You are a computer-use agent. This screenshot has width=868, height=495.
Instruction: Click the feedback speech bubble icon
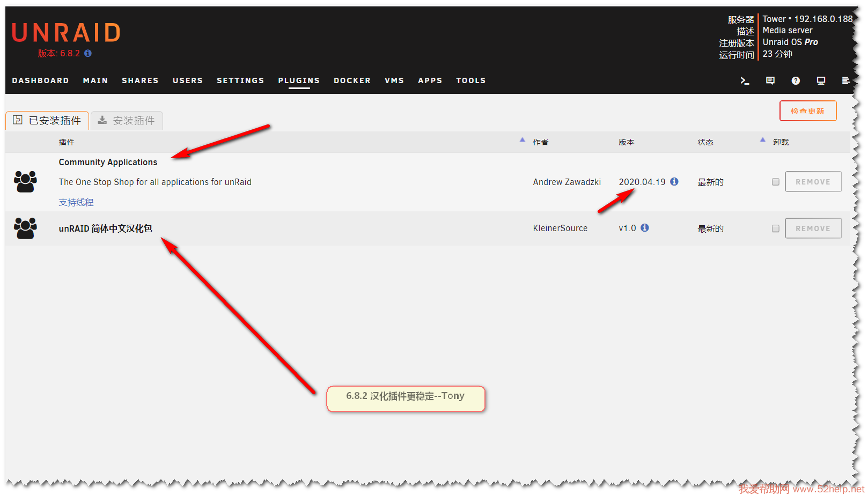tap(770, 80)
